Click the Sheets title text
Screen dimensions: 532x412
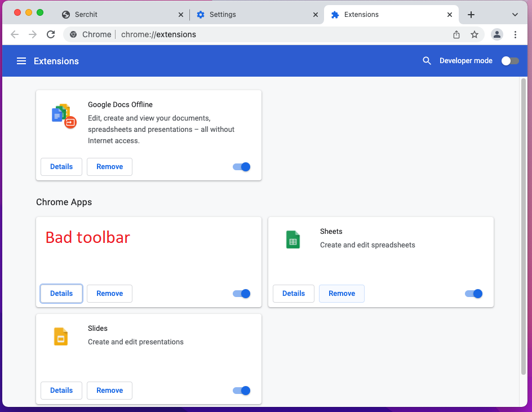(331, 232)
